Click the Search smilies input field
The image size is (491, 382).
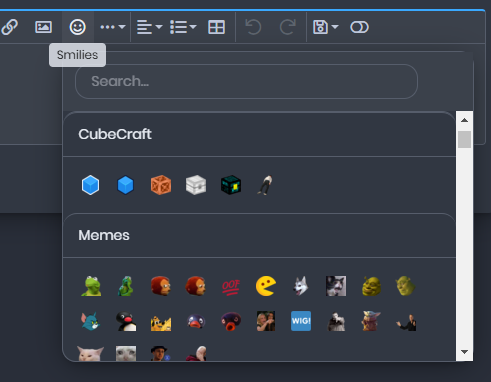coord(246,81)
